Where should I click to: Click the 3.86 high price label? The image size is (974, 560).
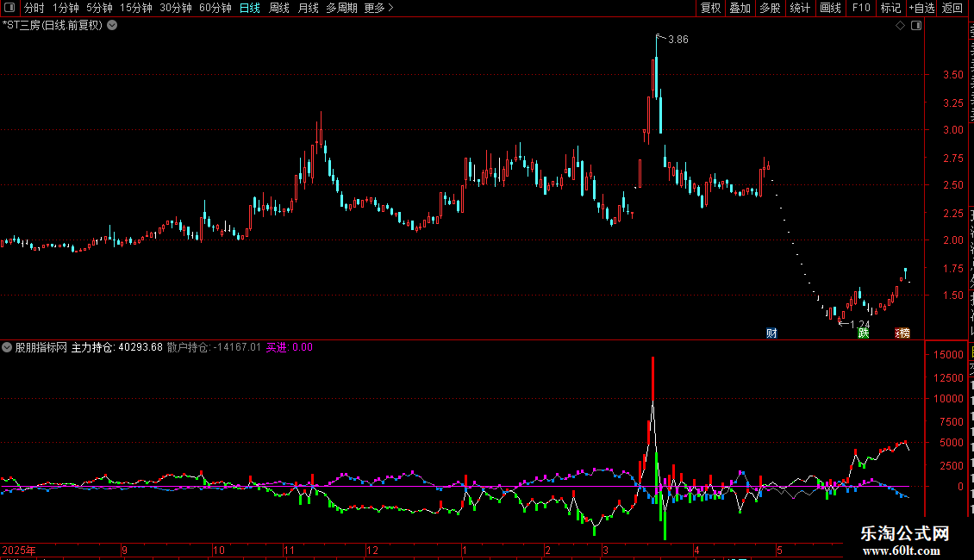click(x=678, y=39)
